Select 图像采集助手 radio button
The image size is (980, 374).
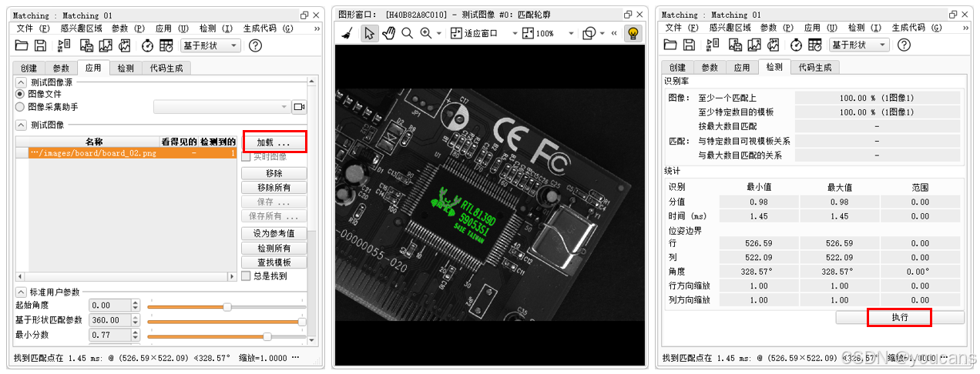pos(20,107)
